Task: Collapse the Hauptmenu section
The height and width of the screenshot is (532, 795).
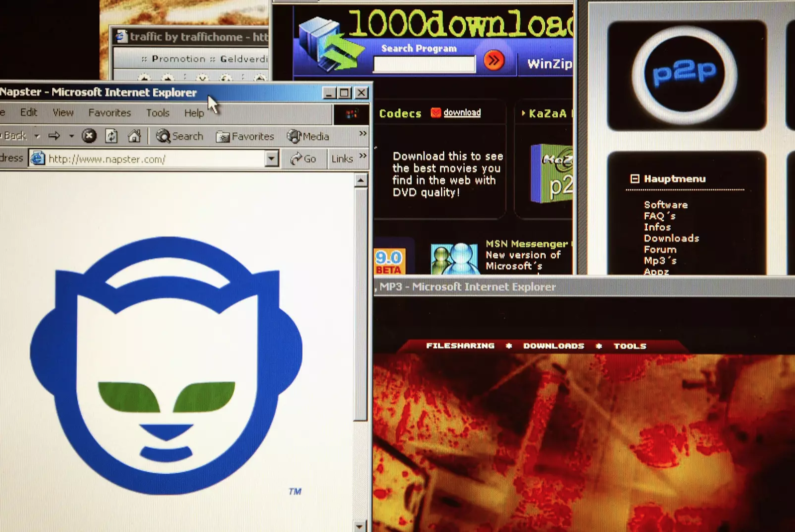Action: pos(635,178)
